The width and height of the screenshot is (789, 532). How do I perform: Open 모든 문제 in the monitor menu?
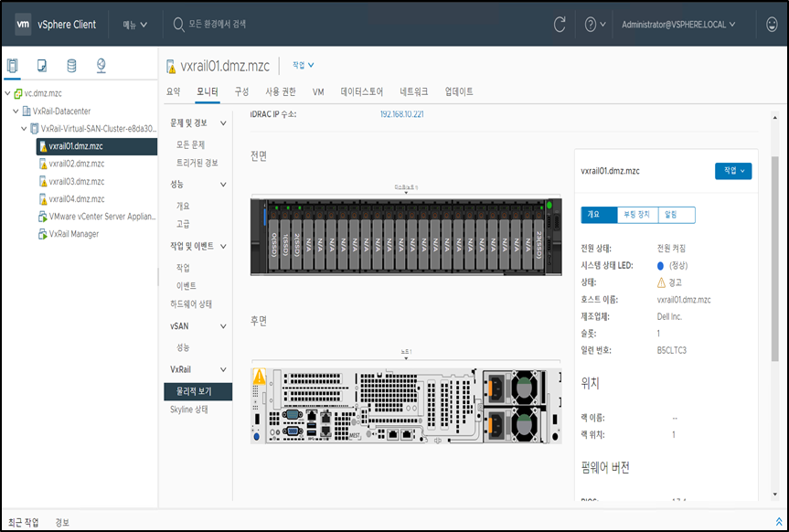click(190, 145)
